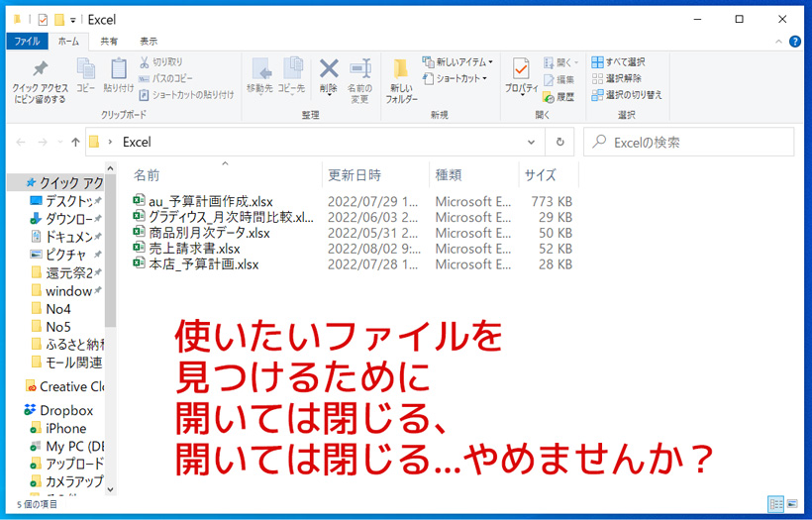Expand address bar history dropdown

pyautogui.click(x=531, y=142)
